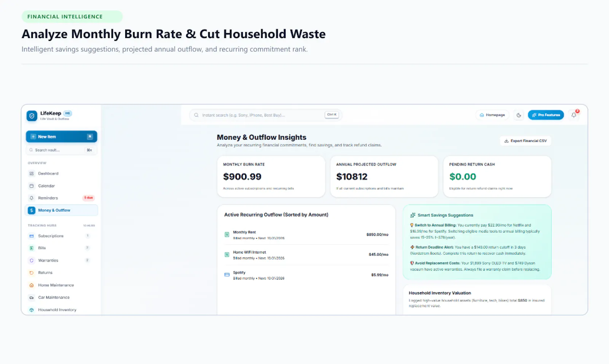Focus the Search vault field
Viewport: 609px width, 364px height.
(x=61, y=150)
